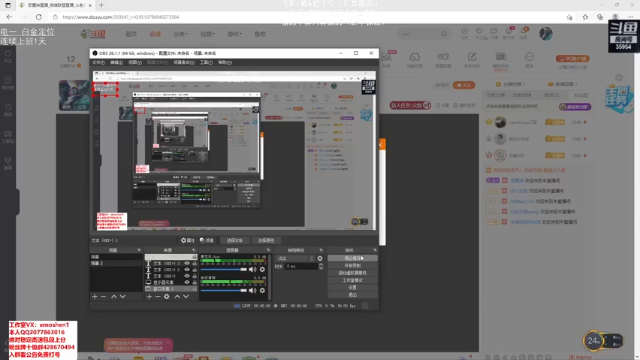Add new scene with Scenes dock plus icon

coord(95,296)
